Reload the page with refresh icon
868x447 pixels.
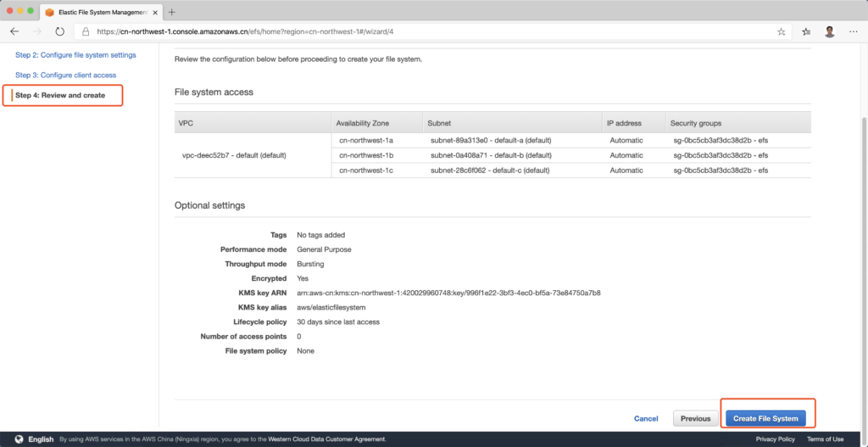(x=59, y=31)
